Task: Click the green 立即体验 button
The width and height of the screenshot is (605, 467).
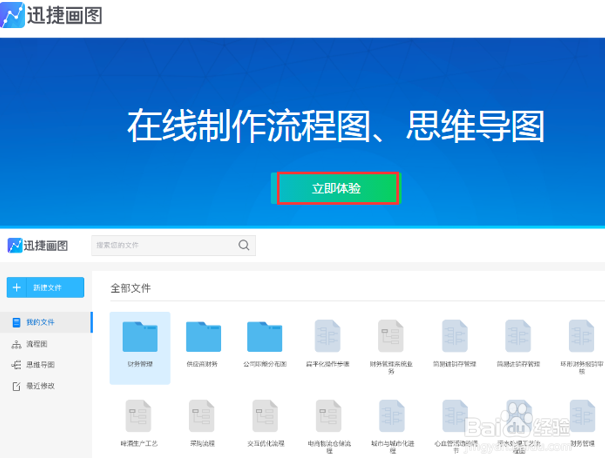Action: coord(336,188)
